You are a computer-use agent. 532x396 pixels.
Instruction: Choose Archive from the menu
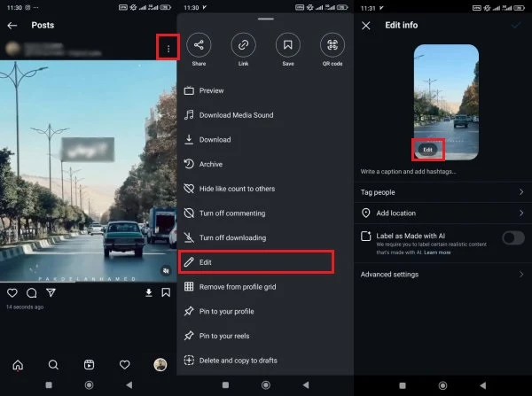(265, 164)
